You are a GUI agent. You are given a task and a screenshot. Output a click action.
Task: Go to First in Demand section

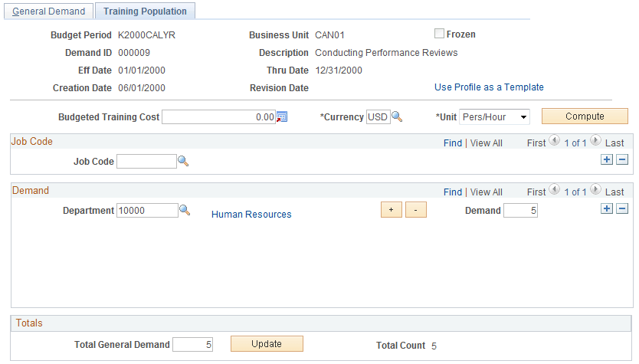click(x=536, y=192)
